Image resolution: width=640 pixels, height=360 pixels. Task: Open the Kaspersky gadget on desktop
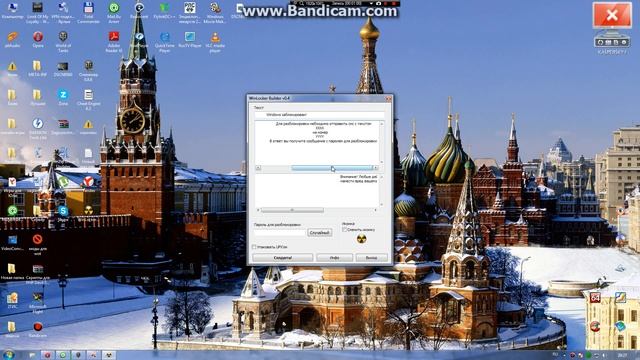click(612, 42)
